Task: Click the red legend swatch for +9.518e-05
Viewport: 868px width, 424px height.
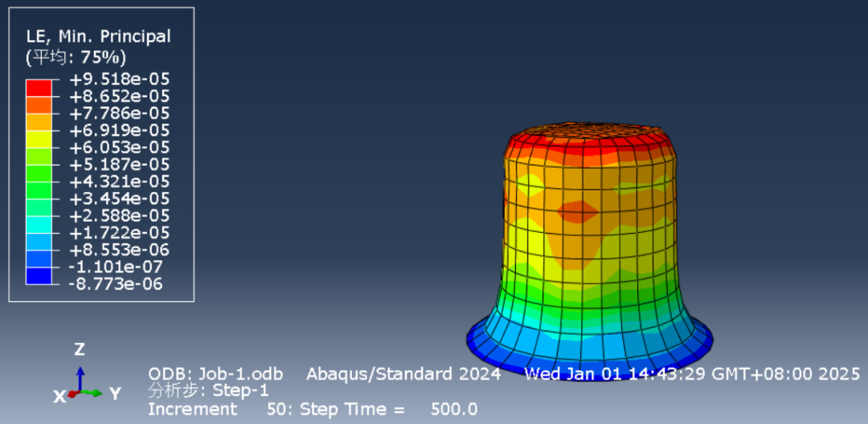Action: point(39,87)
